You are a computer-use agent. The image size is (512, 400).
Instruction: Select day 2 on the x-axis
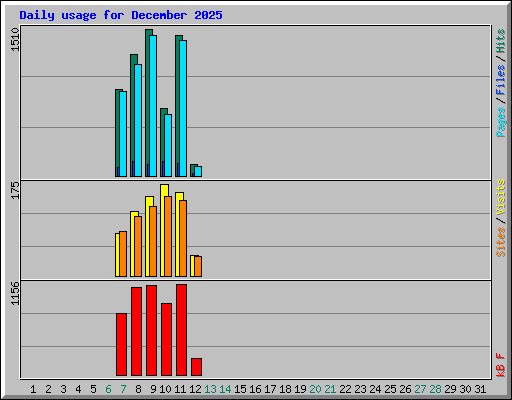click(48, 389)
